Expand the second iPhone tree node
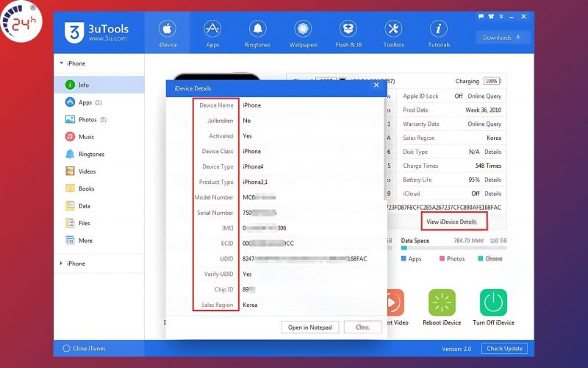588x368 pixels. coord(61,263)
